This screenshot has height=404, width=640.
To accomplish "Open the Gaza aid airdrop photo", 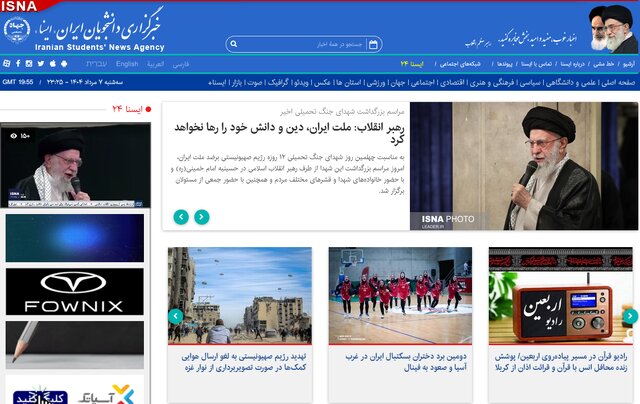I will click(240, 295).
